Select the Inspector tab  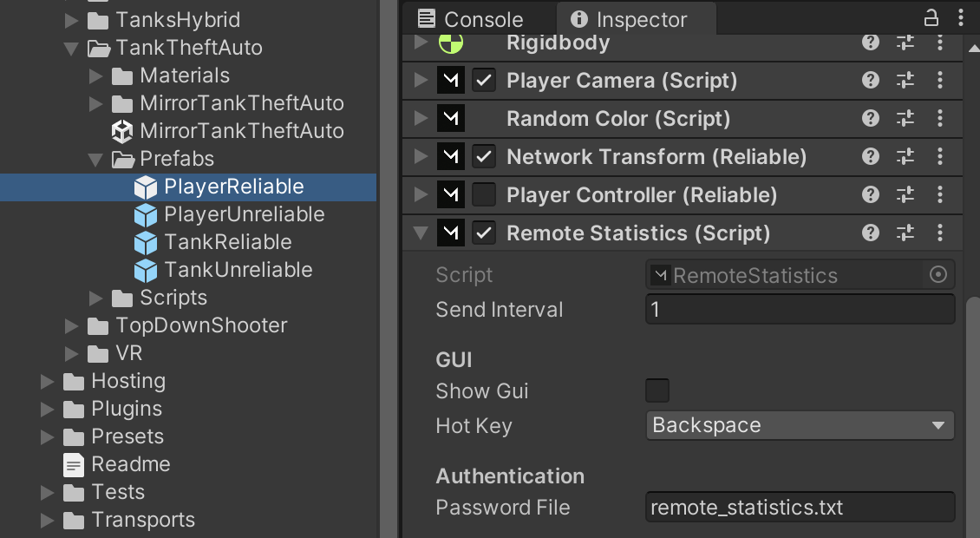click(630, 19)
